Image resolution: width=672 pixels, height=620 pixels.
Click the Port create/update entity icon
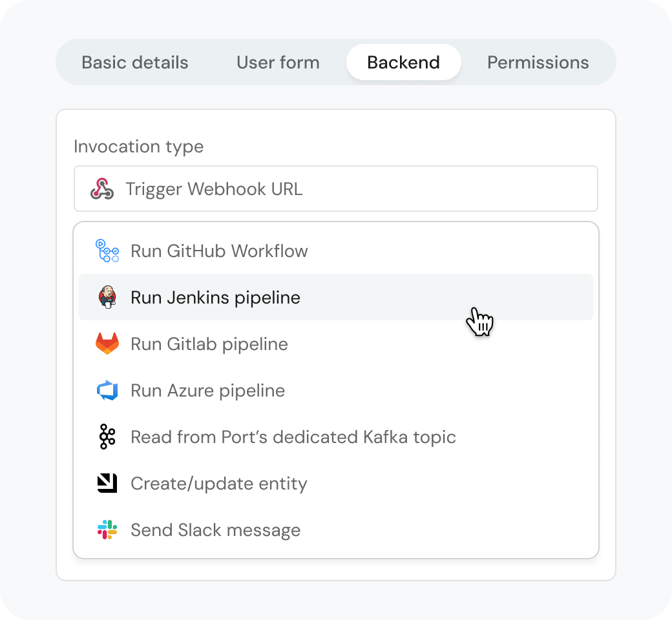tap(107, 483)
